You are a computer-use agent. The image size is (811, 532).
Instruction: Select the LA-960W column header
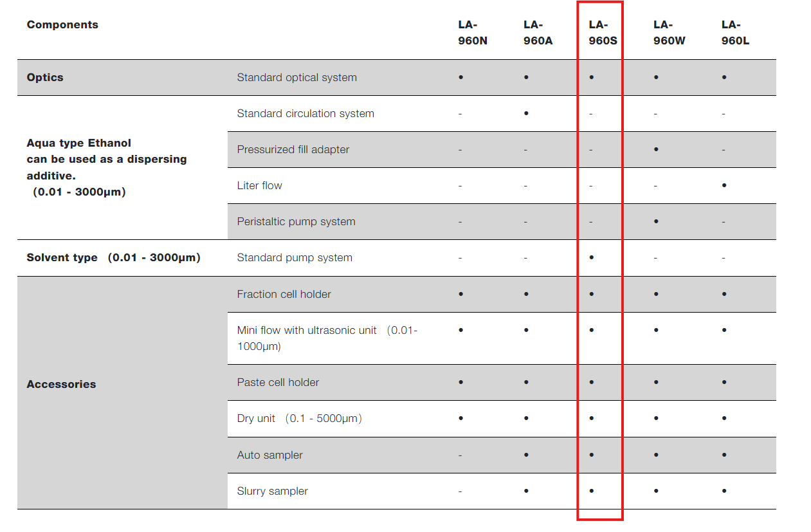[669, 33]
